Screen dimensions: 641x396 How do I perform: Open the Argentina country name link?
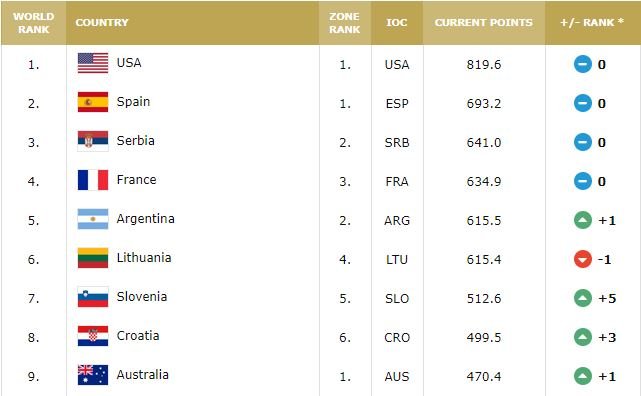pyautogui.click(x=146, y=219)
